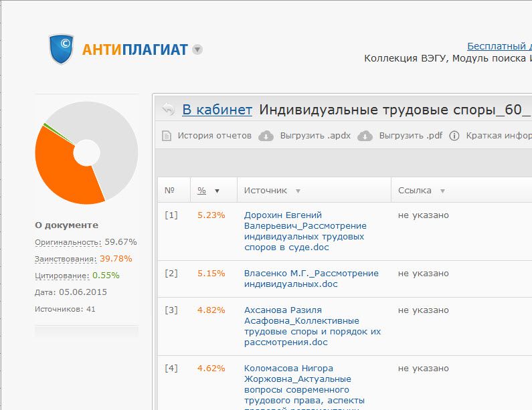Open dropdown arrow next to АНТИПЛАГИАТ logo

(x=197, y=49)
